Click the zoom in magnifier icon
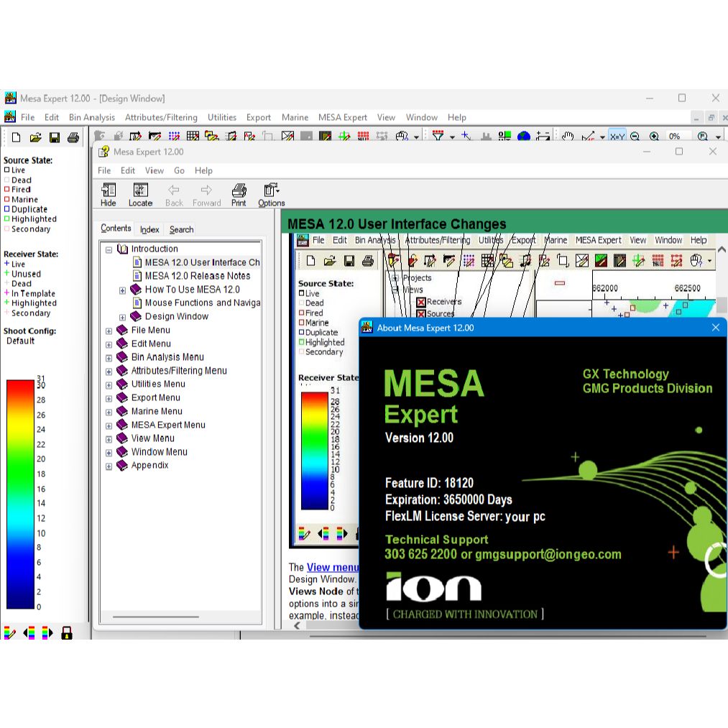Viewport: 728px width, 728px height. click(x=654, y=136)
